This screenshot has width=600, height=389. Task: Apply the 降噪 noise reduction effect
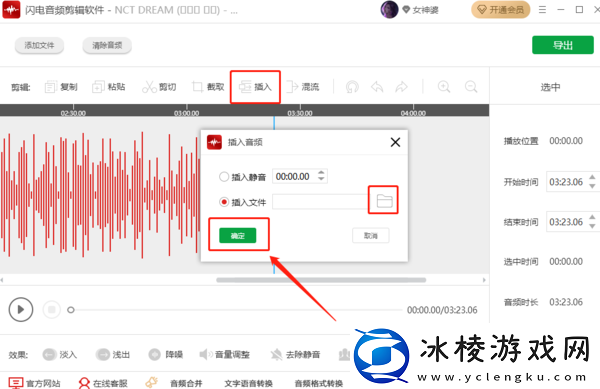point(165,355)
